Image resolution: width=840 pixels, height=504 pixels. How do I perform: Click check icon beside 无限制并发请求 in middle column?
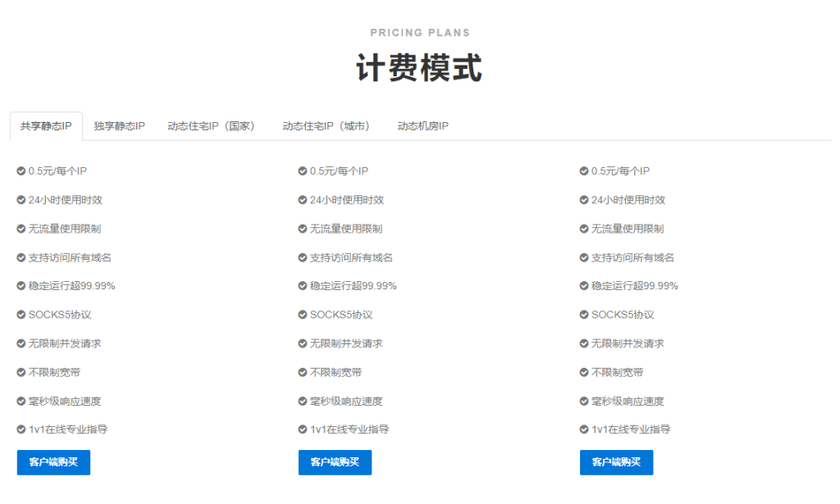tap(303, 343)
